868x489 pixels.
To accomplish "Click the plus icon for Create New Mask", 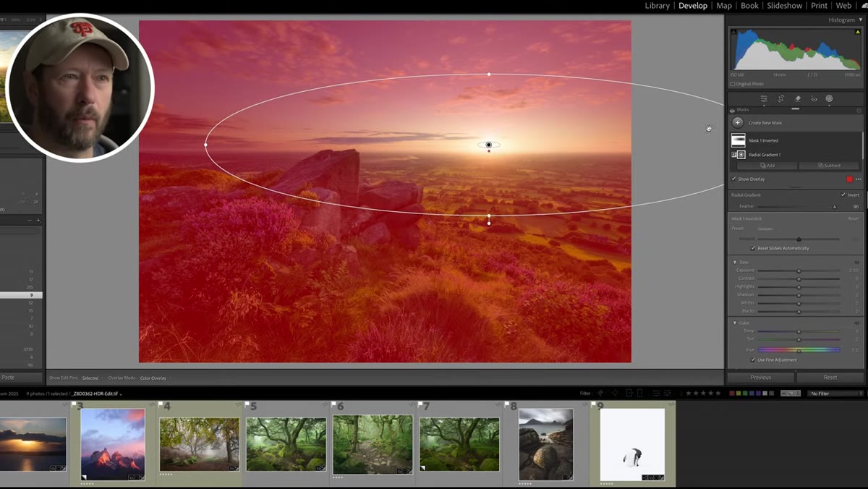I will 737,123.
